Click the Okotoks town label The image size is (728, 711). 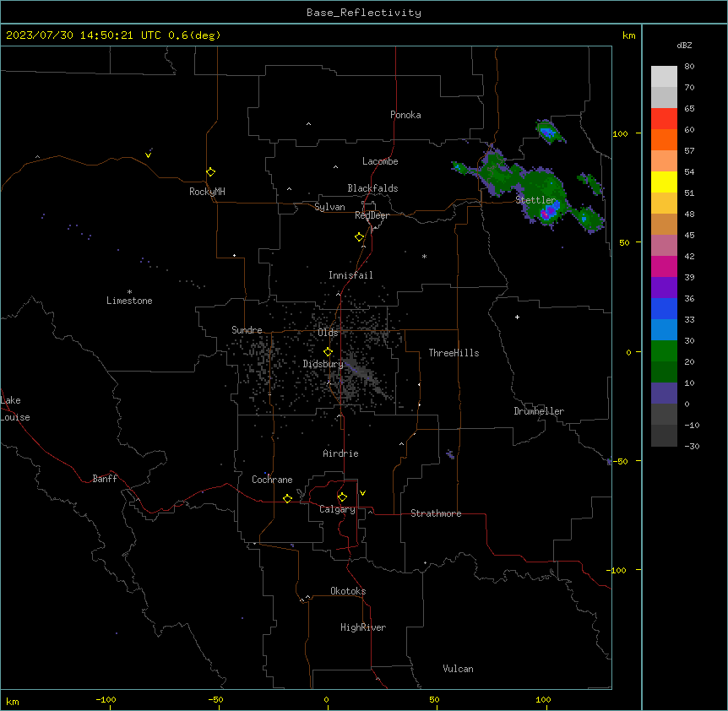(348, 591)
